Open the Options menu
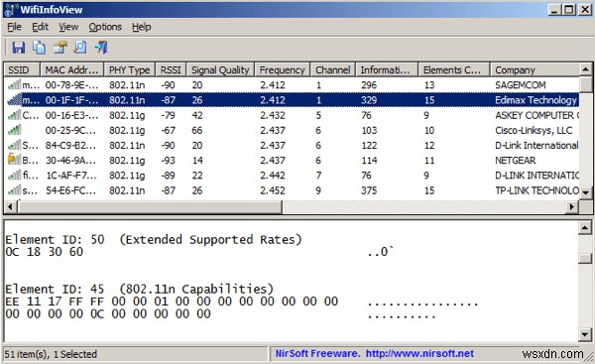 [x=105, y=27]
